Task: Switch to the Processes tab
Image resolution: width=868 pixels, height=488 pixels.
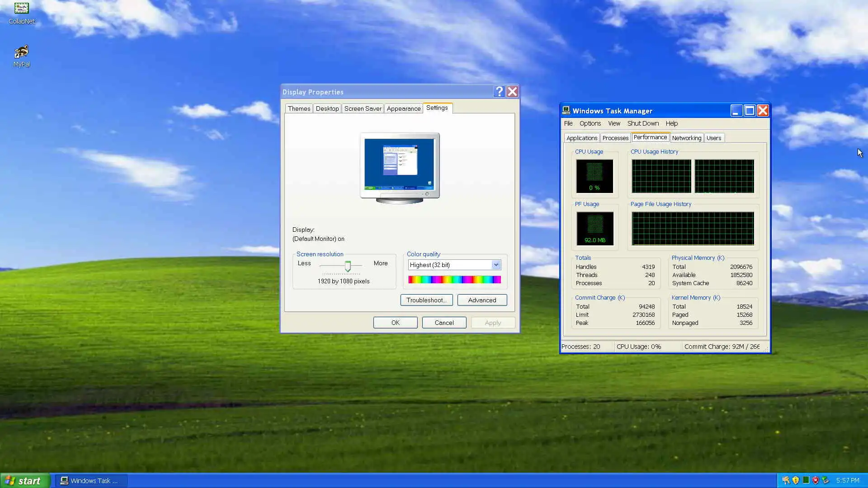Action: pos(615,138)
